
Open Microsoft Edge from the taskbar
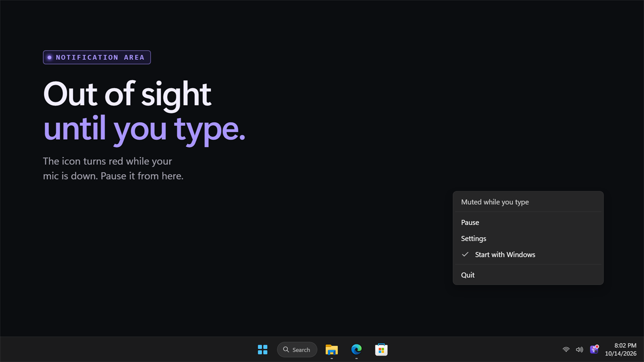357,349
